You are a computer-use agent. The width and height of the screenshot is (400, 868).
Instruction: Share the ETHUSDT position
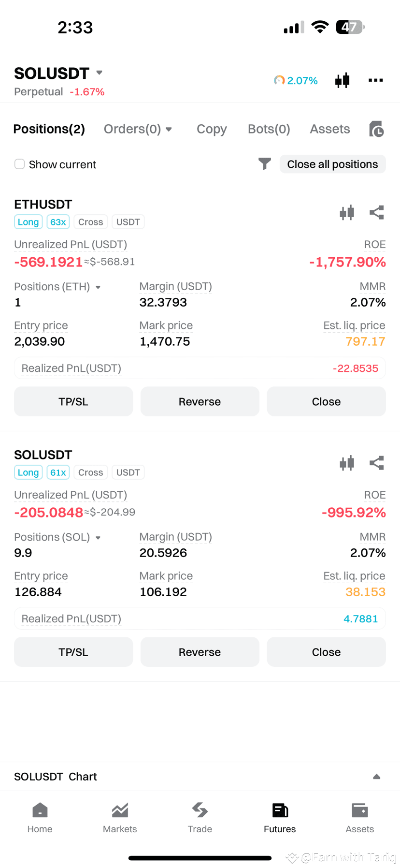click(377, 212)
